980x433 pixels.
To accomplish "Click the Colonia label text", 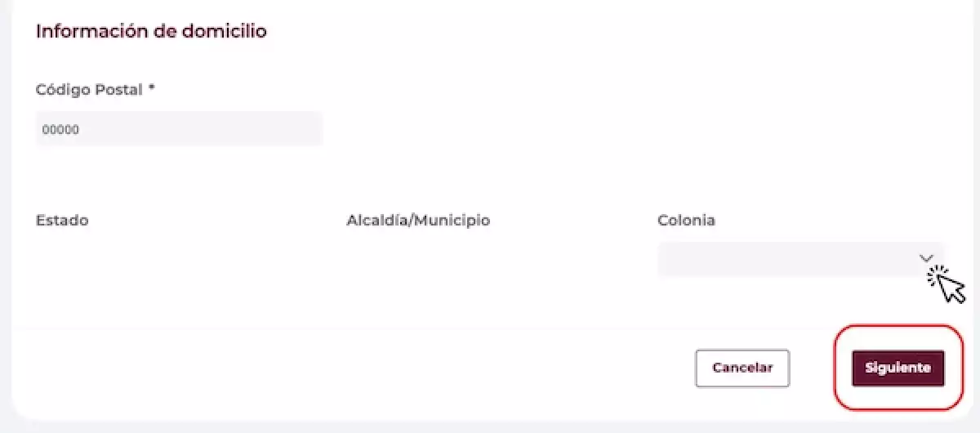I will (x=686, y=221).
